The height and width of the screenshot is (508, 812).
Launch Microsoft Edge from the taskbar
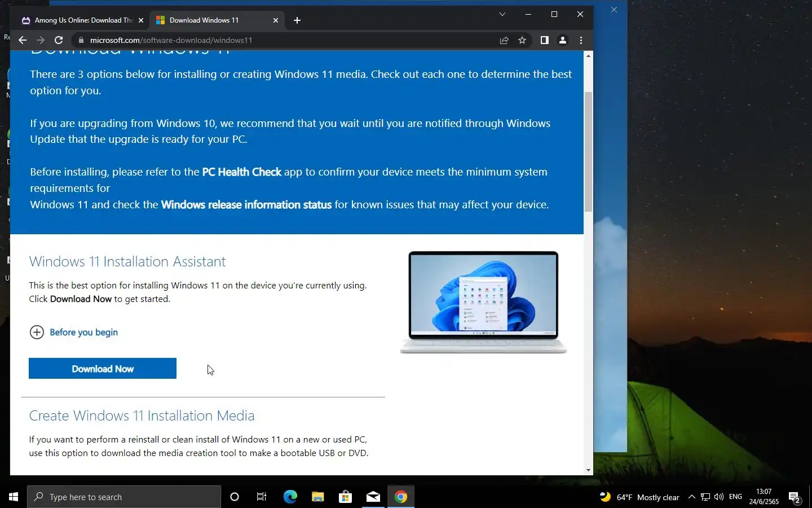click(x=290, y=497)
